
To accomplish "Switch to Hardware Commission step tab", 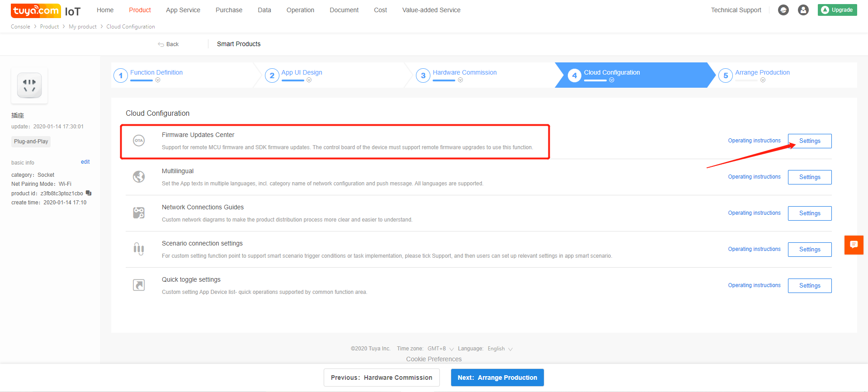I will click(x=464, y=72).
